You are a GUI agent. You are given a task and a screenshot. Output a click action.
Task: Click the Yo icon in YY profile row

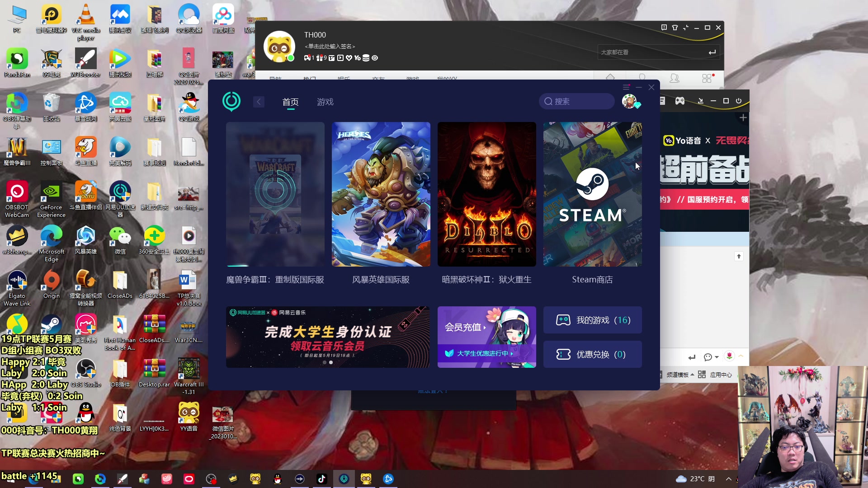coord(358,58)
